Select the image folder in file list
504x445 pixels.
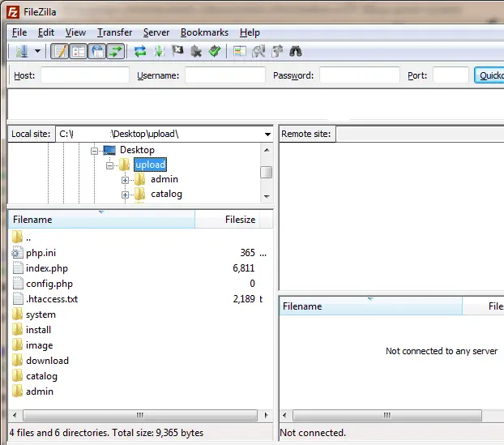39,345
